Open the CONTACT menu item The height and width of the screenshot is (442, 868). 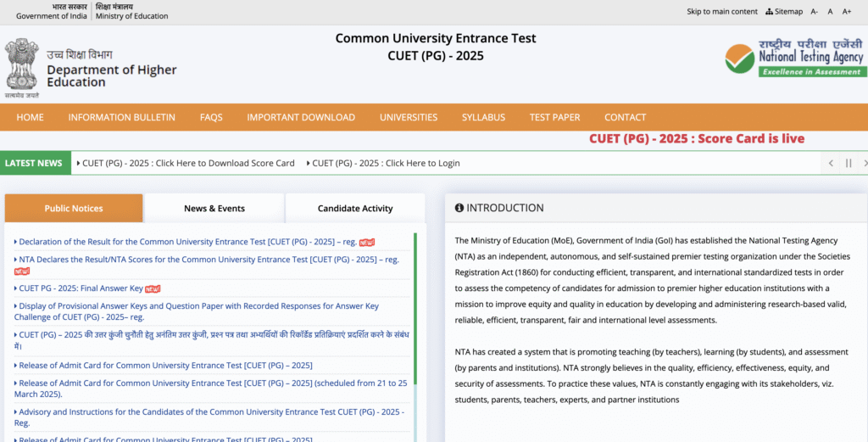pyautogui.click(x=625, y=117)
